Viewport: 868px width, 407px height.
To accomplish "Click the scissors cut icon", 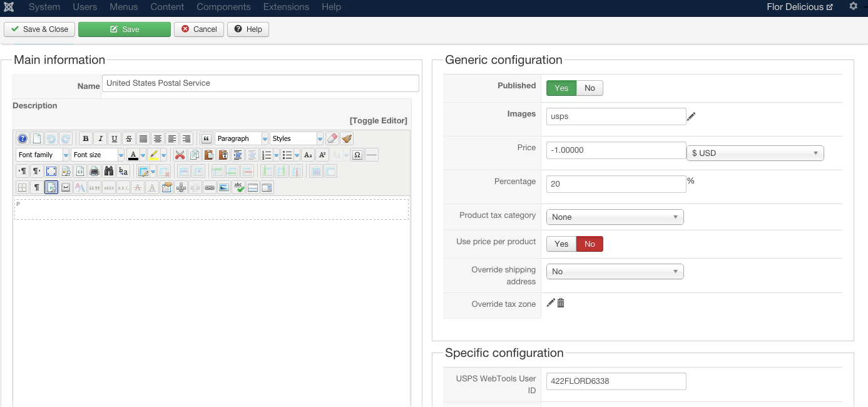I will [180, 155].
